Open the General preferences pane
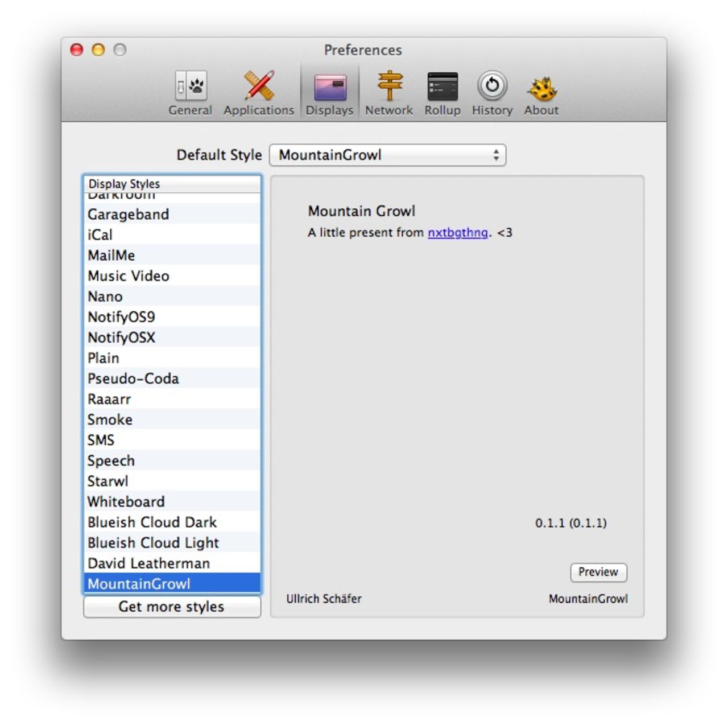 click(190, 91)
